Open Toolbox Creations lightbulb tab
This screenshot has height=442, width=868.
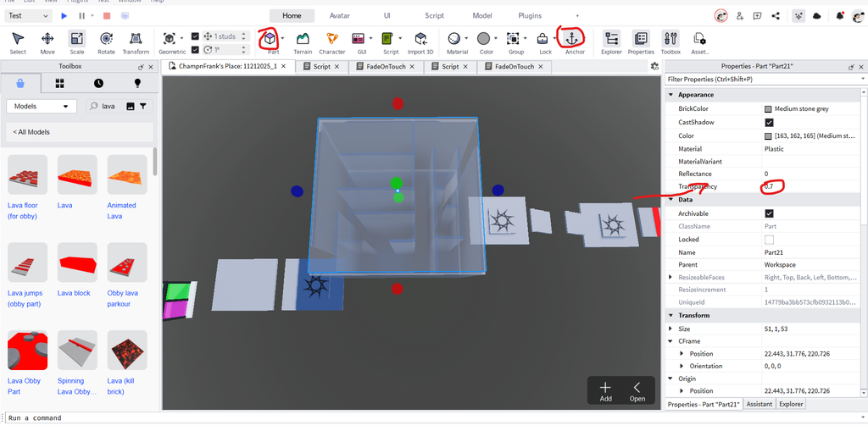138,84
